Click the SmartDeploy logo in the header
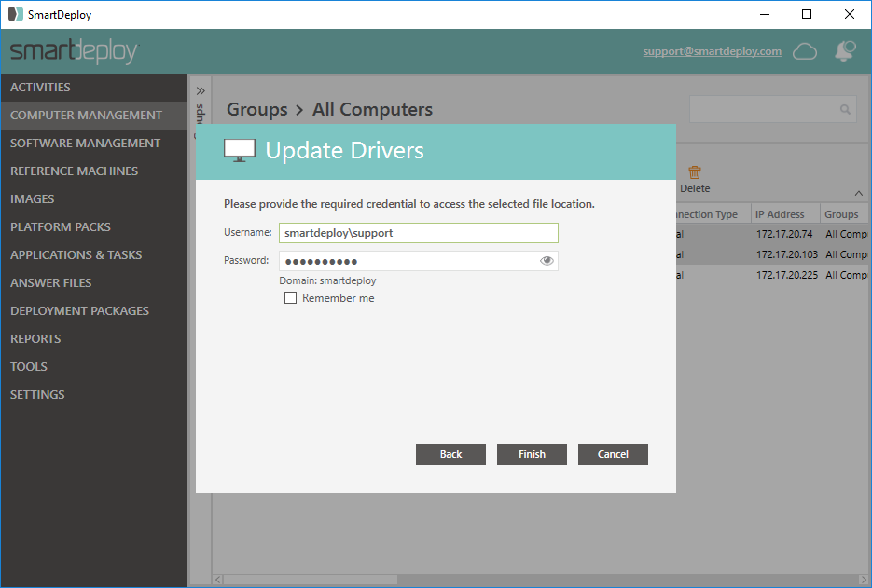Viewport: 872px width, 588px height. (x=74, y=51)
